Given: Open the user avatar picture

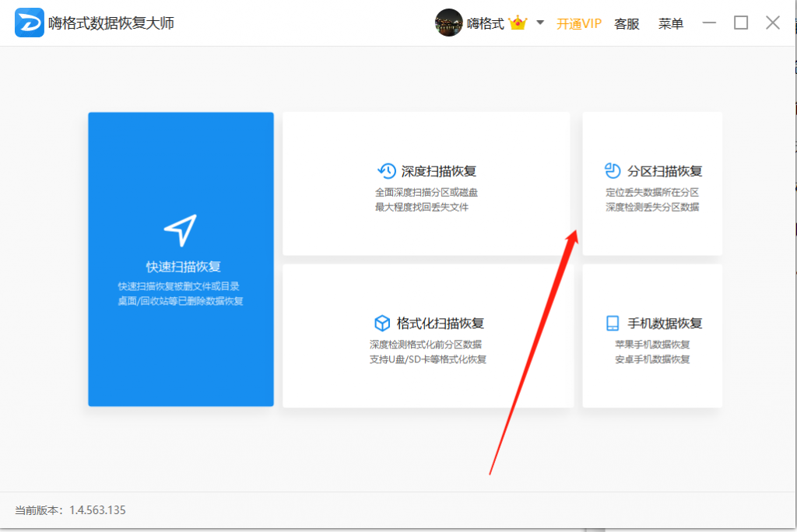Looking at the screenshot, I should click(448, 23).
